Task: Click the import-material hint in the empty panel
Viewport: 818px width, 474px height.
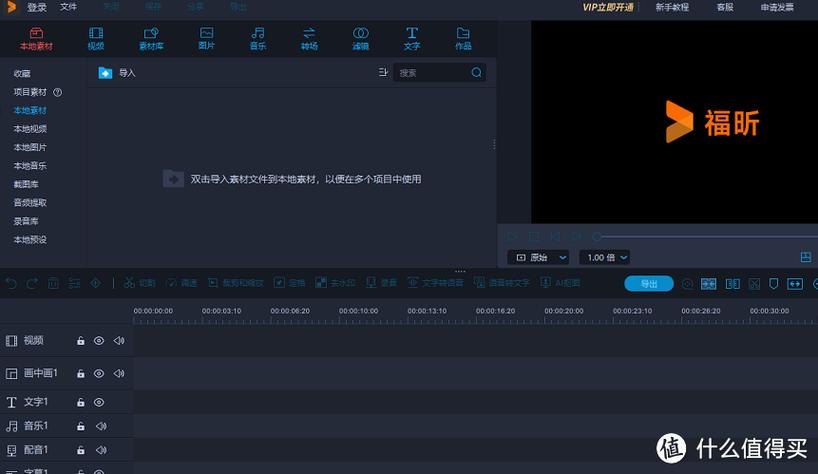Action: [292, 179]
